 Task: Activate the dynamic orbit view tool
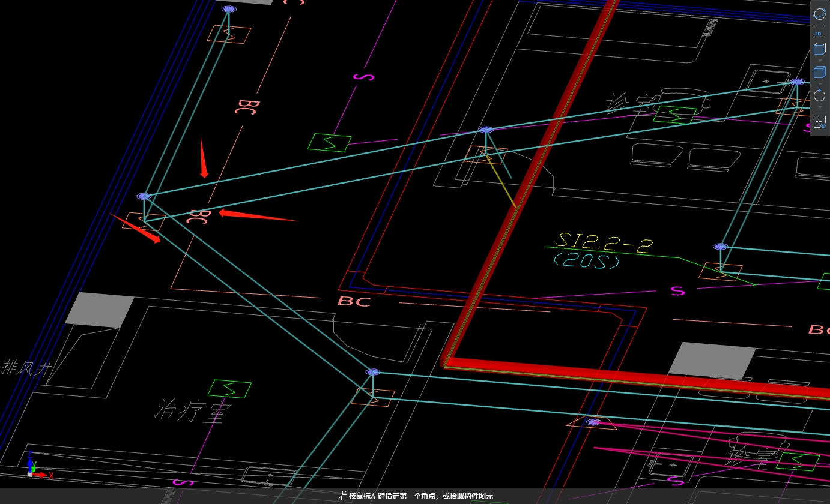[820, 13]
